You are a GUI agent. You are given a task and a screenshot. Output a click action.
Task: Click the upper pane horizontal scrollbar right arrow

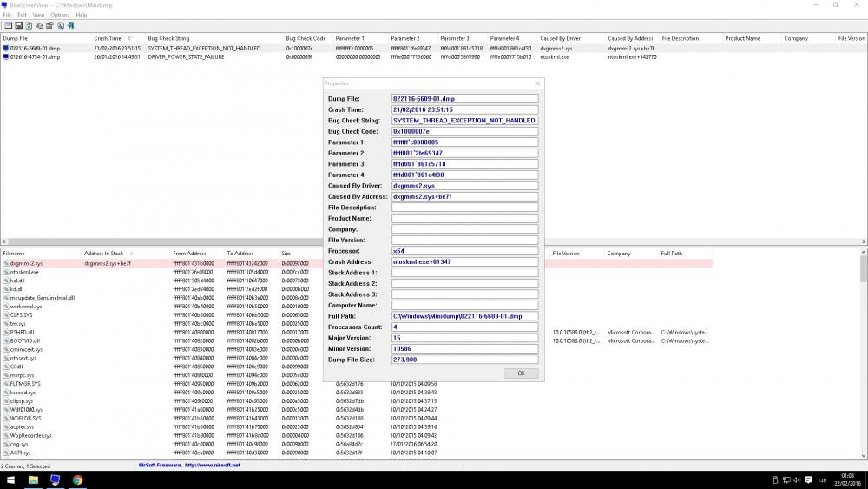point(864,241)
